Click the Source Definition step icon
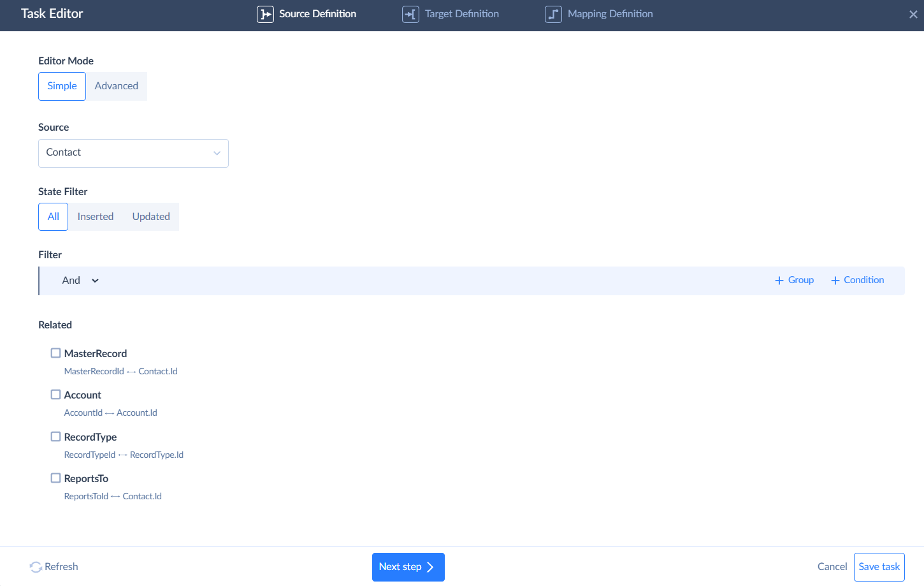The width and height of the screenshot is (924, 586). [x=265, y=13]
